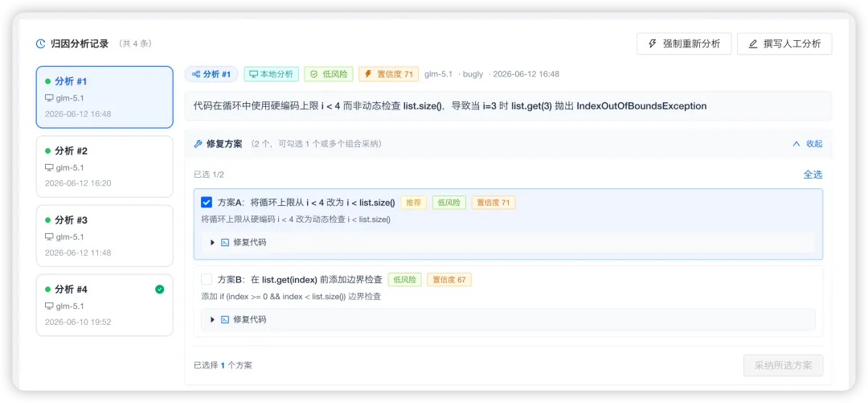Click the lightning icon in 置信度 71 header tag
The height and width of the screenshot is (403, 868).
(x=368, y=74)
